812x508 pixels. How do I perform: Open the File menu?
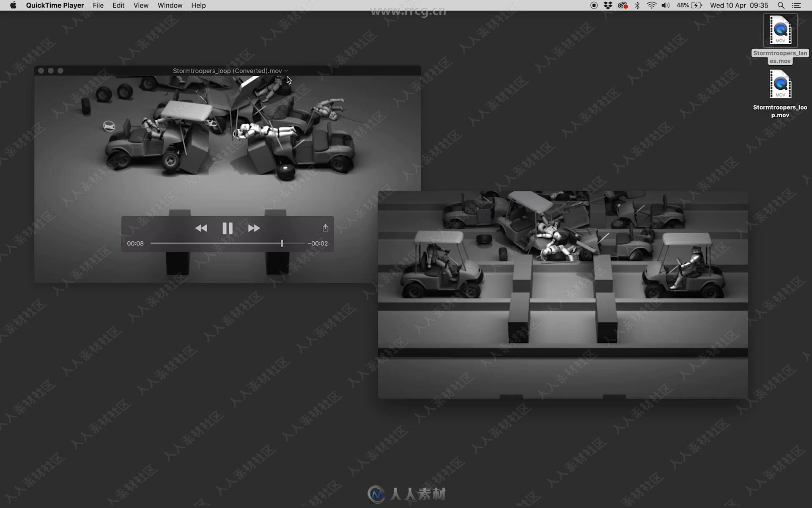[x=98, y=6]
